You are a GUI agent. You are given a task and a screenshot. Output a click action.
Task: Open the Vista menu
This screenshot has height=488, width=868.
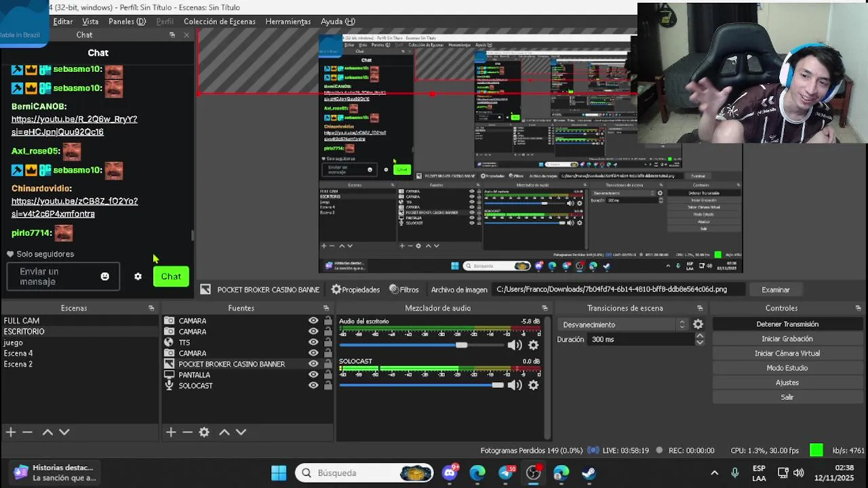click(x=90, y=22)
